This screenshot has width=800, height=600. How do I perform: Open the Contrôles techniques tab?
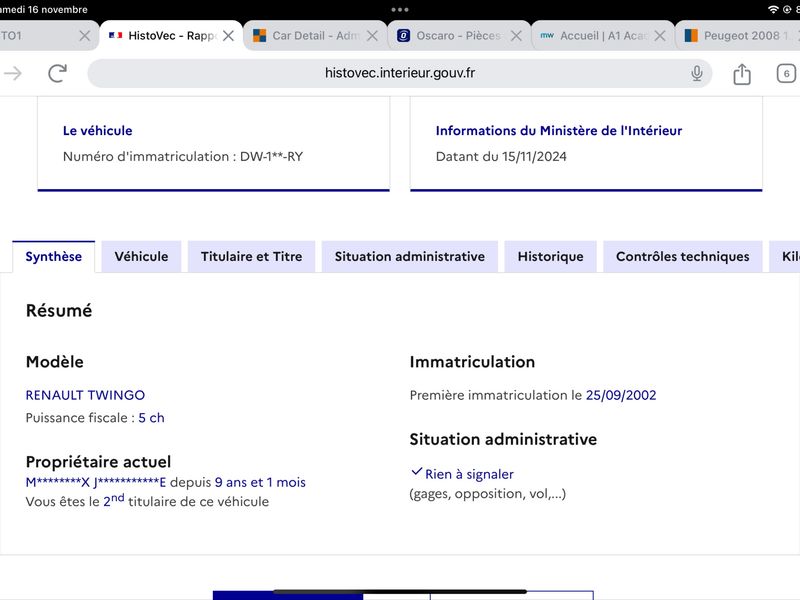click(683, 257)
